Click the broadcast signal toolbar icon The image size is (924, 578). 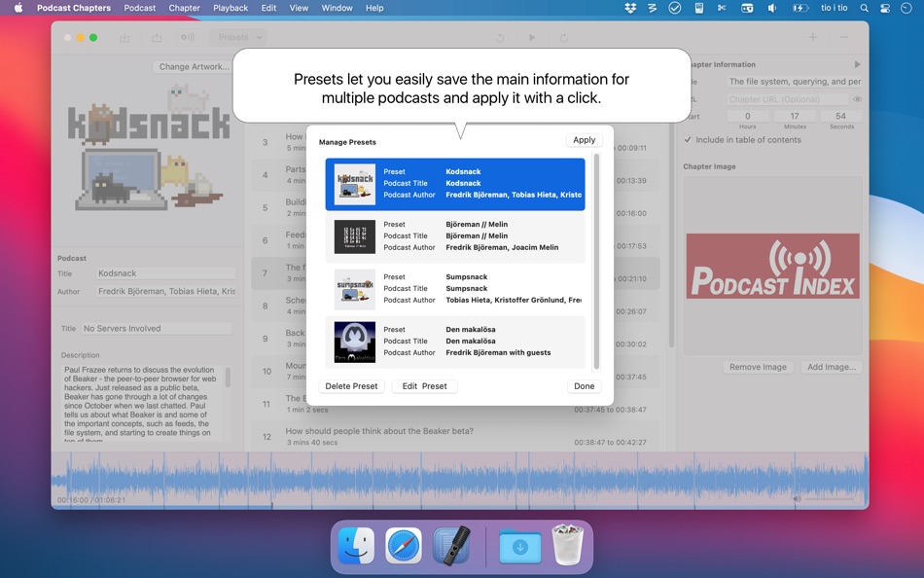188,37
